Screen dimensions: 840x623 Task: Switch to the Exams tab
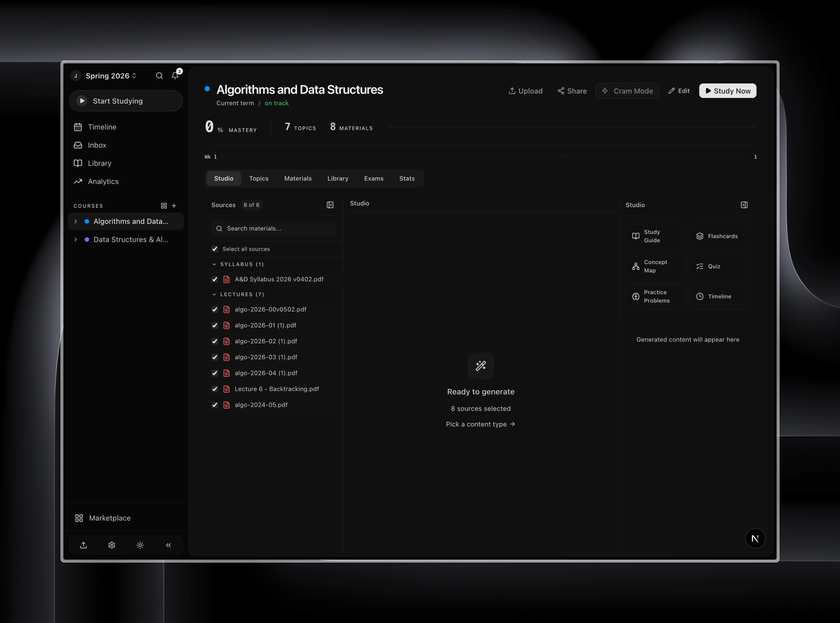click(x=374, y=178)
